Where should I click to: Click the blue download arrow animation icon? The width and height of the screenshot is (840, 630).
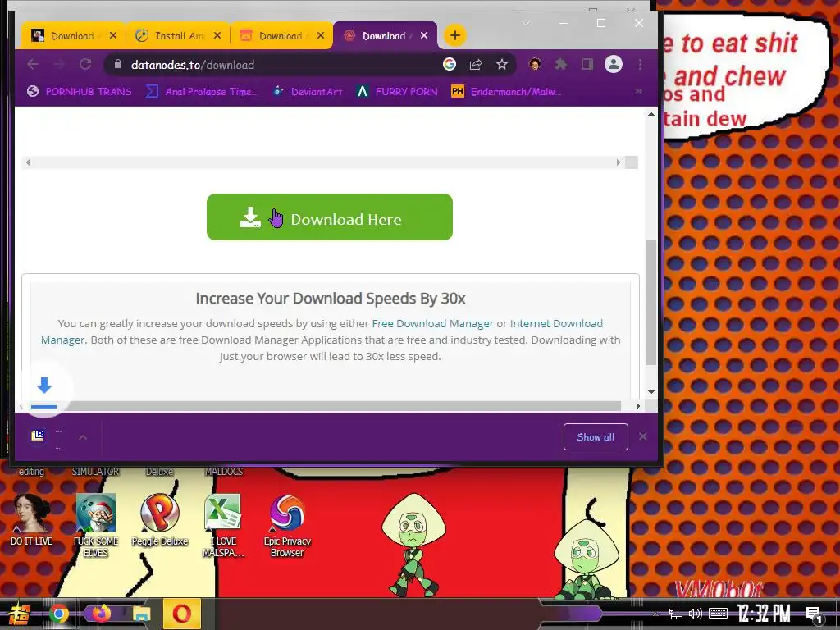point(44,386)
